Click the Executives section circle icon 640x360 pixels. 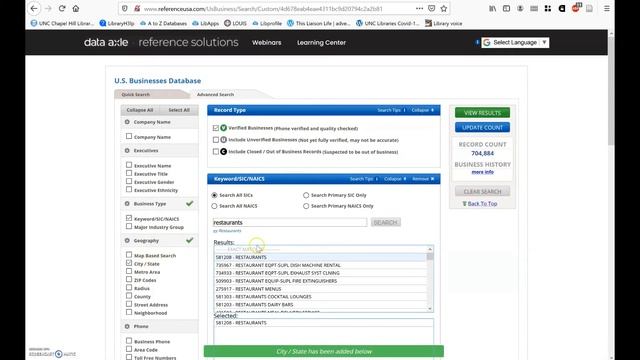pyautogui.click(x=127, y=151)
